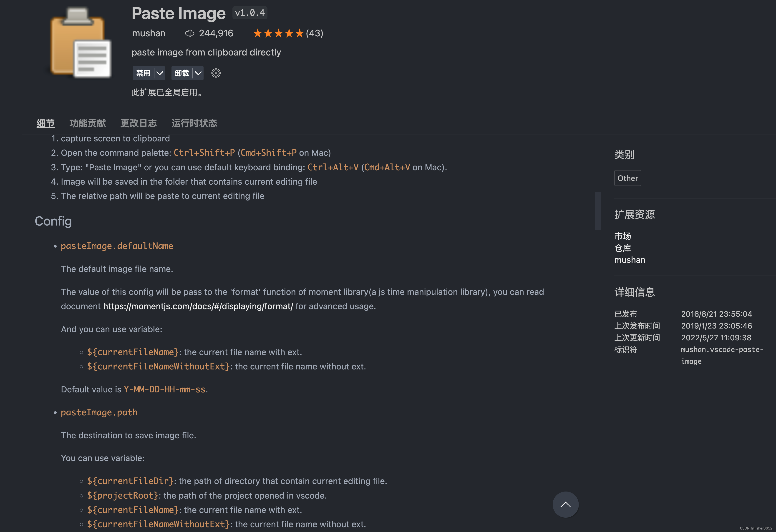Screen dimensions: 776x532
Task: Click the 禁用 (disable) button
Action: click(143, 73)
